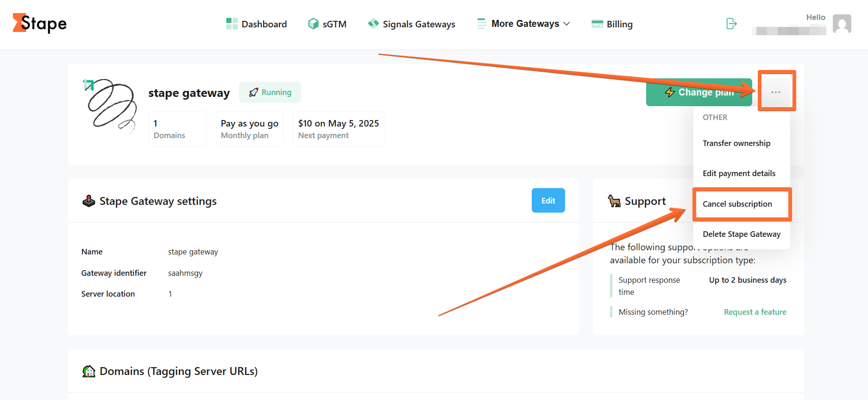Open Signals Gateways page
The width and height of the screenshot is (868, 400).
(411, 24)
